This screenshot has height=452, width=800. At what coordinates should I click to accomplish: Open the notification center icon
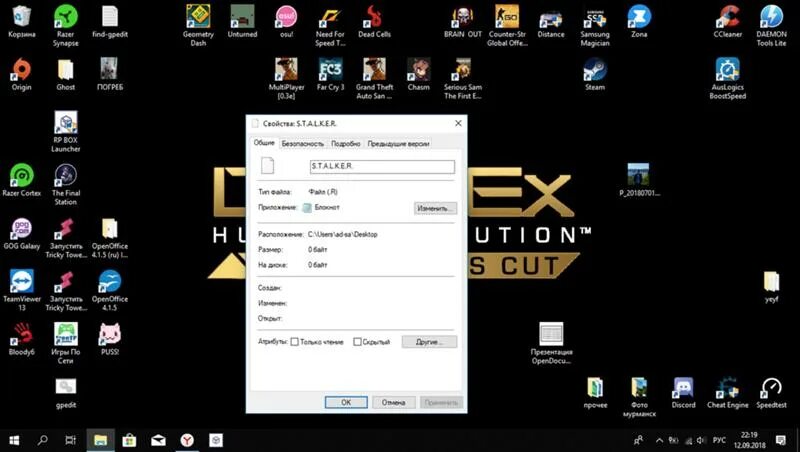pyautogui.click(x=780, y=440)
